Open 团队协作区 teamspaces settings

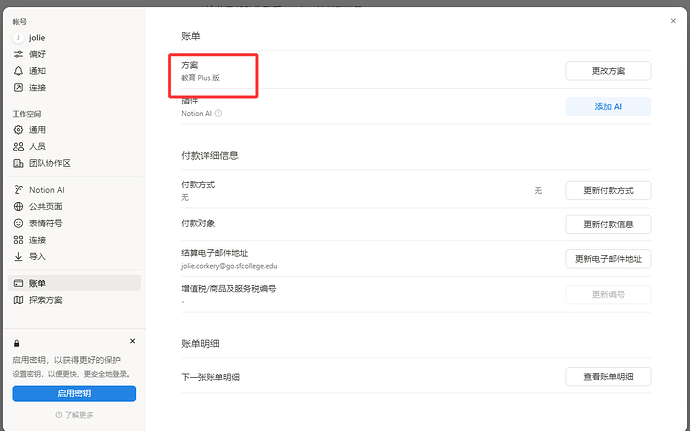click(x=50, y=163)
